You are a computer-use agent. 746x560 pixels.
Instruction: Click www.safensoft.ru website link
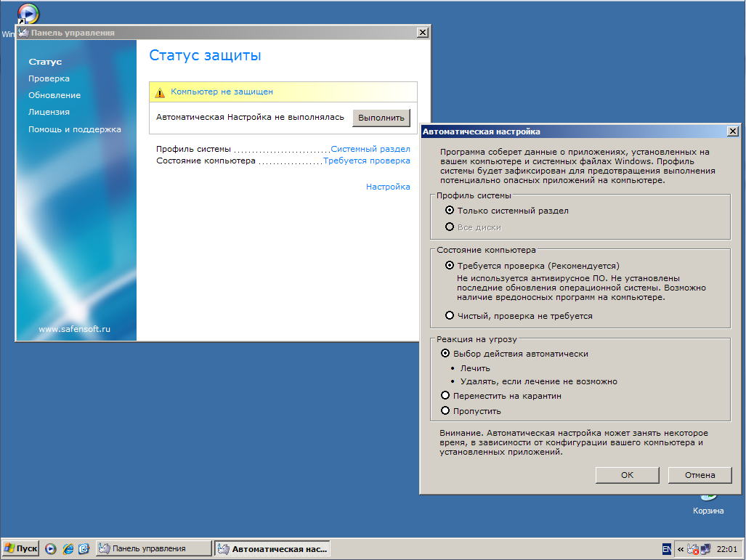(x=74, y=329)
